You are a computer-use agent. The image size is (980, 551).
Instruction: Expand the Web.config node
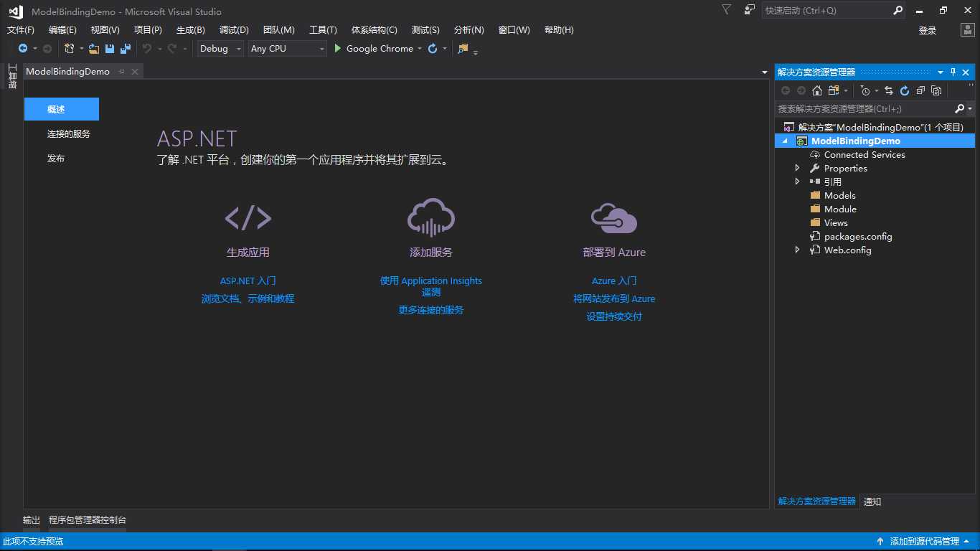click(x=797, y=250)
